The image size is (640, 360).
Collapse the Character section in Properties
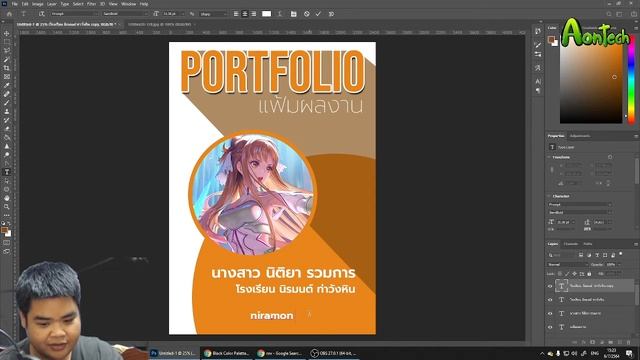(x=549, y=196)
